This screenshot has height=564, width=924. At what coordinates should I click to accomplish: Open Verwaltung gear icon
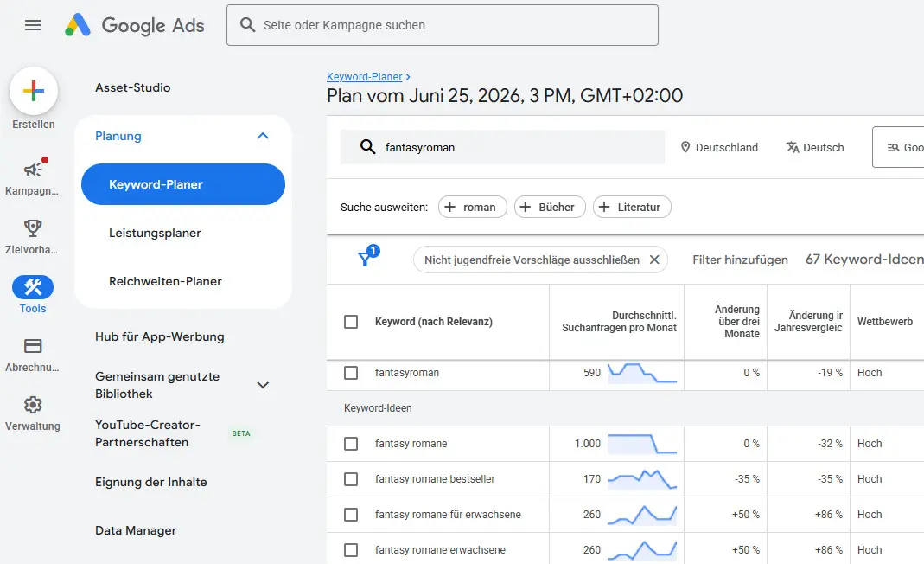[x=33, y=405]
